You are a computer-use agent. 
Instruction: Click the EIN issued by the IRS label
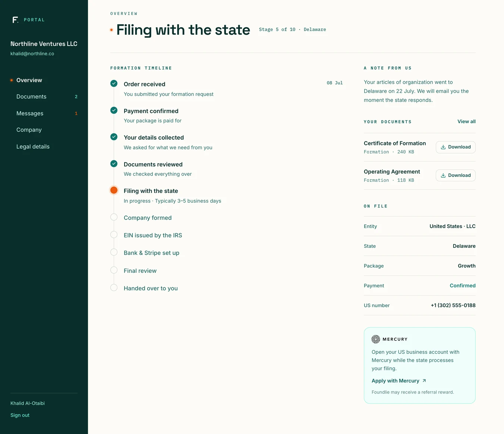(x=153, y=235)
